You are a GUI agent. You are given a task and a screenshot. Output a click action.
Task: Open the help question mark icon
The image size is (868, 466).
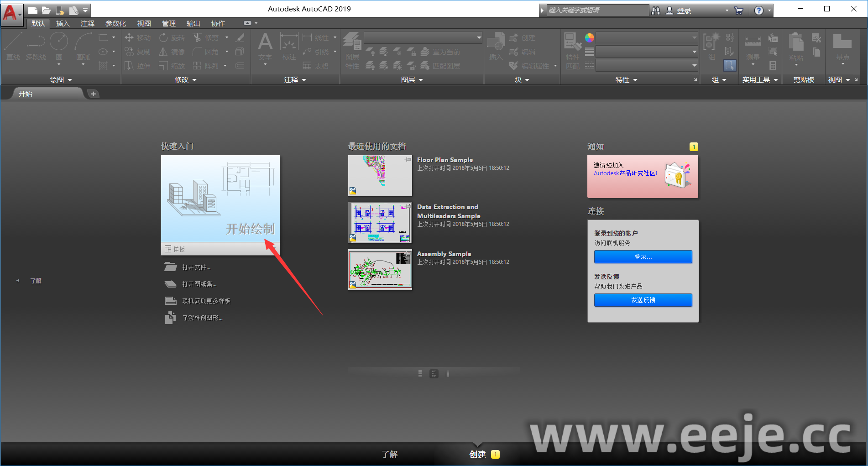click(758, 10)
